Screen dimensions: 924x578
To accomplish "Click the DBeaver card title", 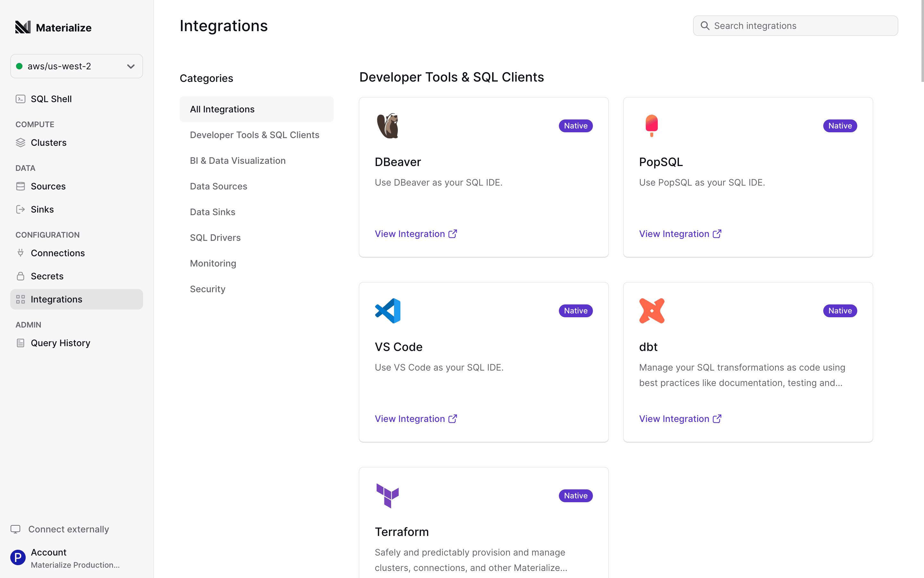I will point(398,162).
